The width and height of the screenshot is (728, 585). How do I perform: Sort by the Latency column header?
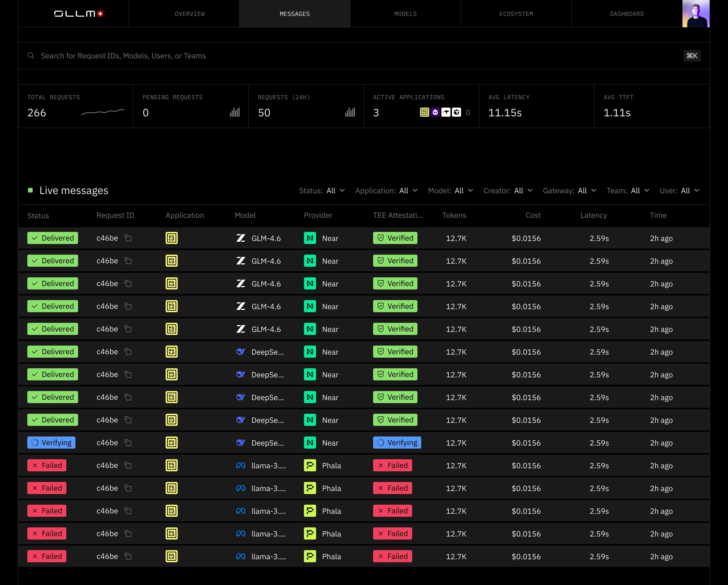tap(593, 215)
